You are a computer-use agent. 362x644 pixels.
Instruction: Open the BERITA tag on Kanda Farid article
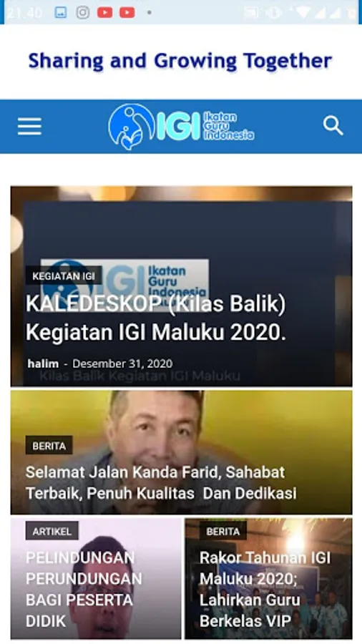point(49,446)
